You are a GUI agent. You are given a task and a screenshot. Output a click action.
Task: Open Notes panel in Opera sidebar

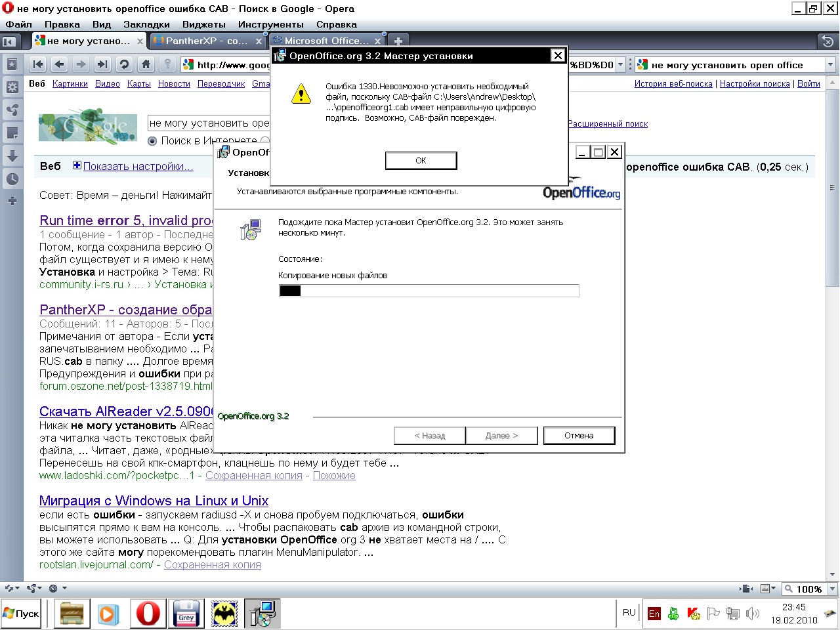(x=12, y=133)
